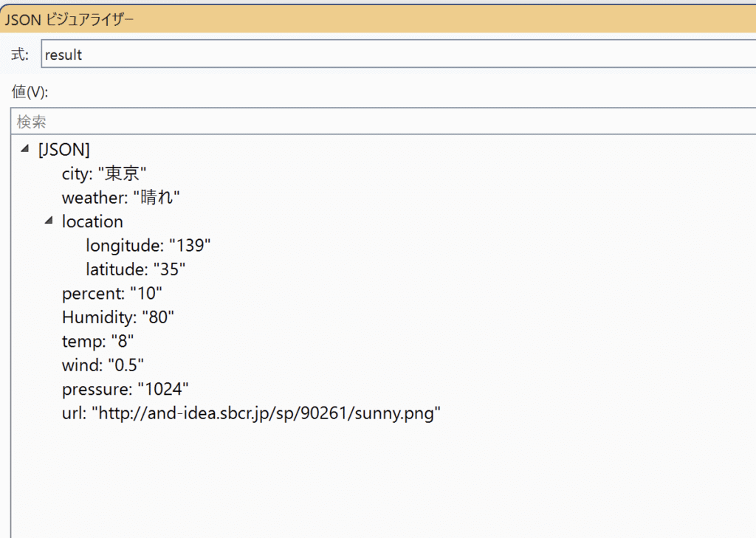Select the longitude: "139" row
The image size is (756, 538).
(x=148, y=245)
